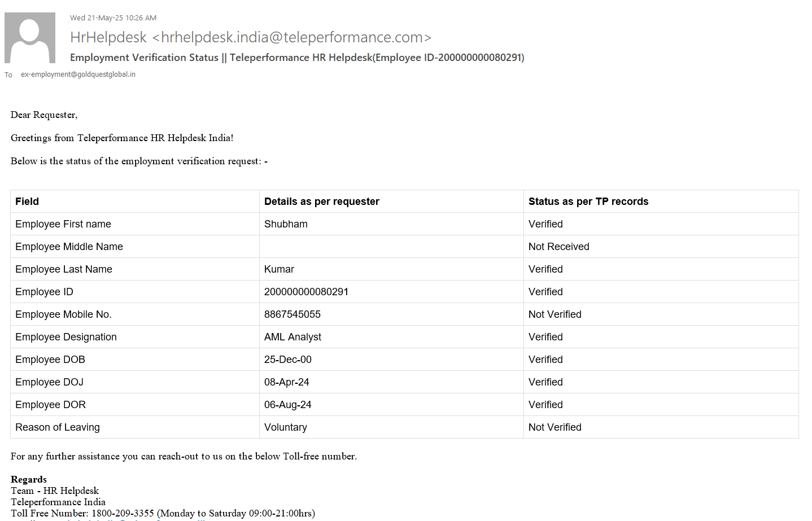Click the DOJ value 08-Apr-24
Image resolution: width=812 pixels, height=521 pixels.
286,382
